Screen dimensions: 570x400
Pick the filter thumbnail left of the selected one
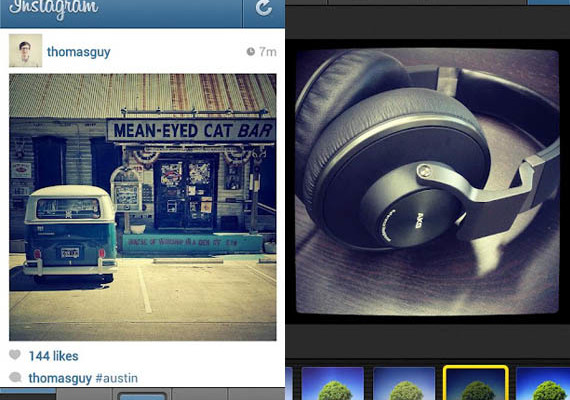click(404, 384)
